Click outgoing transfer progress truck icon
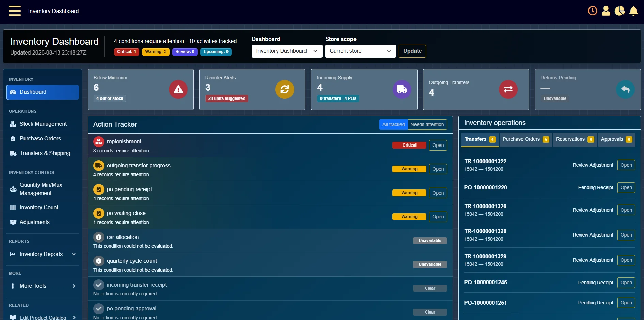This screenshot has width=644, height=320. coord(99,166)
